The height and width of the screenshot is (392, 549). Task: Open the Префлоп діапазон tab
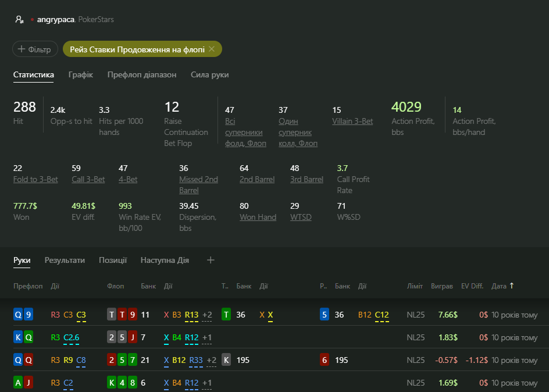pos(142,74)
